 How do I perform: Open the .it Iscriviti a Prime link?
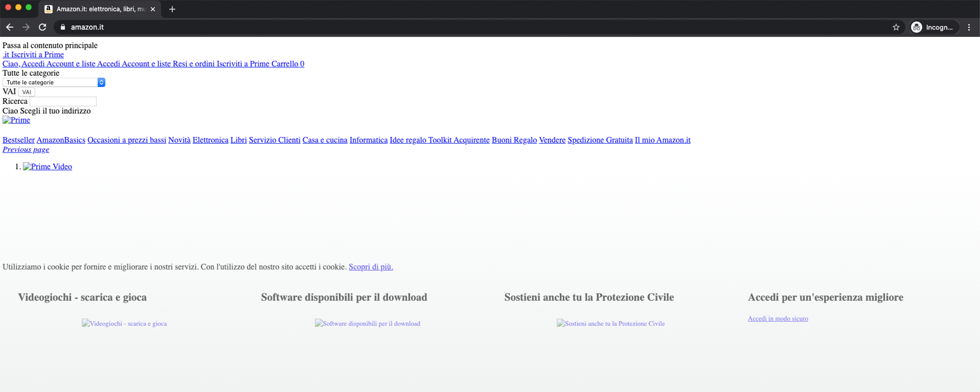33,55
